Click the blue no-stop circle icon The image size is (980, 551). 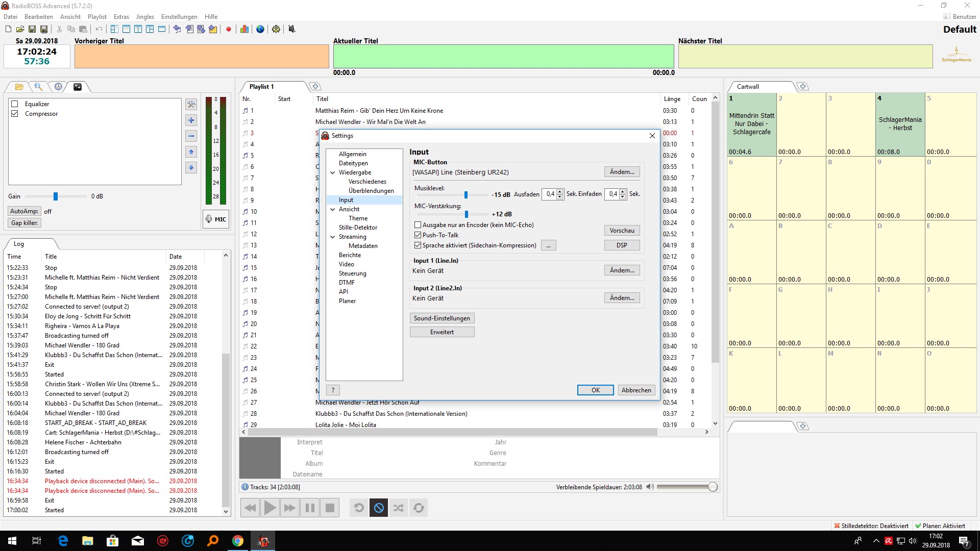379,508
